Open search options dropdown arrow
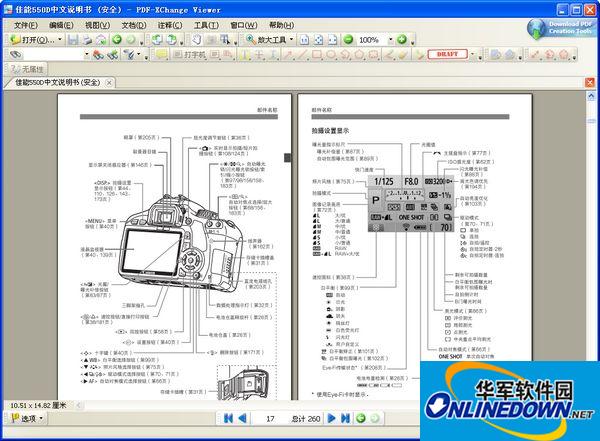600x441 pixels. (139, 55)
